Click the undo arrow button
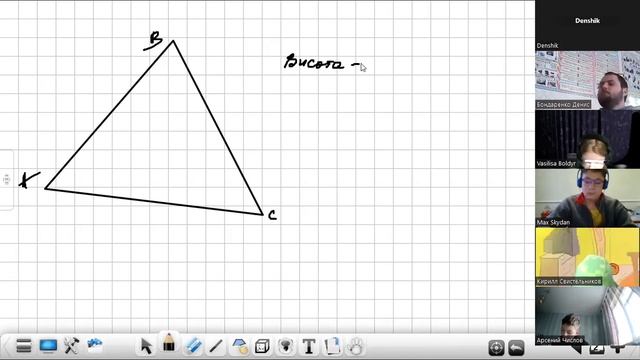 coord(516,348)
